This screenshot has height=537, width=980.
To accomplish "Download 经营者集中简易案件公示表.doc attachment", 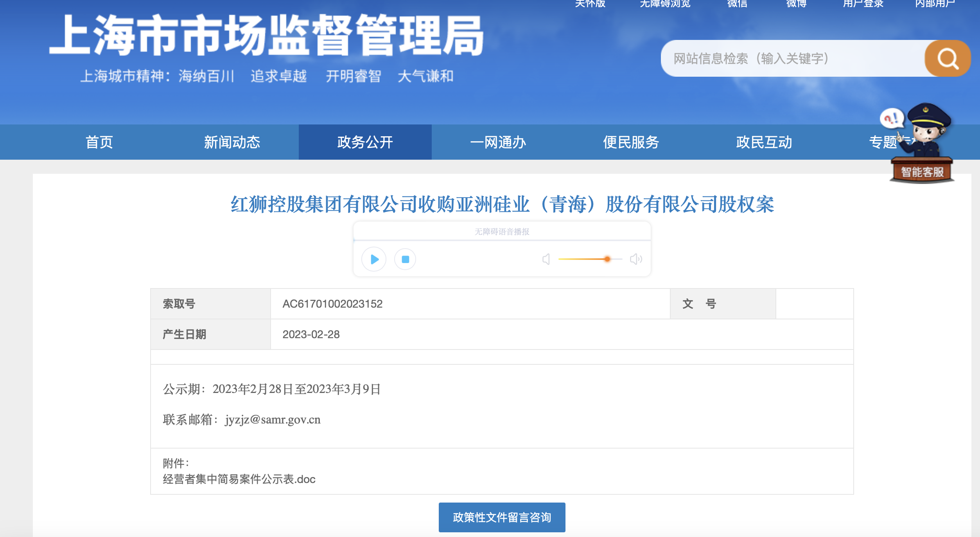I will tap(239, 479).
